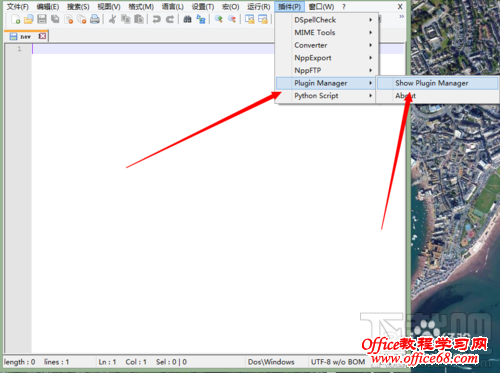Click the Replace toolbar icon
Image resolution: width=500 pixels, height=373 pixels.
point(201,19)
